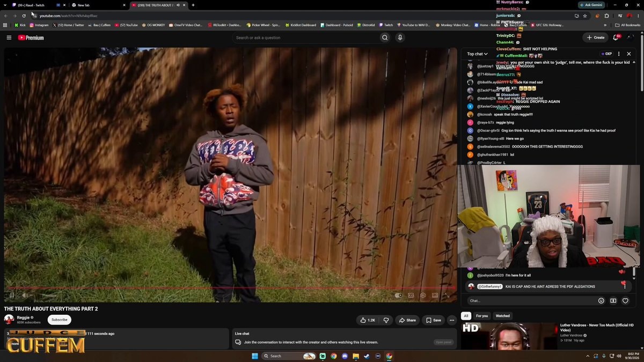Go to YouTube Premium home logo
The image size is (644, 362).
pyautogui.click(x=31, y=38)
